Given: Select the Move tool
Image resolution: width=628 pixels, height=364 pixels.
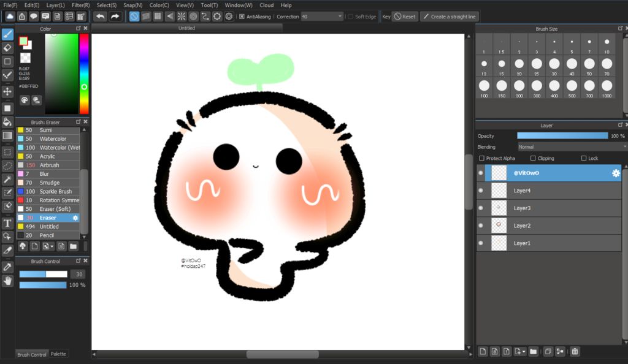Looking at the screenshot, I should pyautogui.click(x=7, y=91).
